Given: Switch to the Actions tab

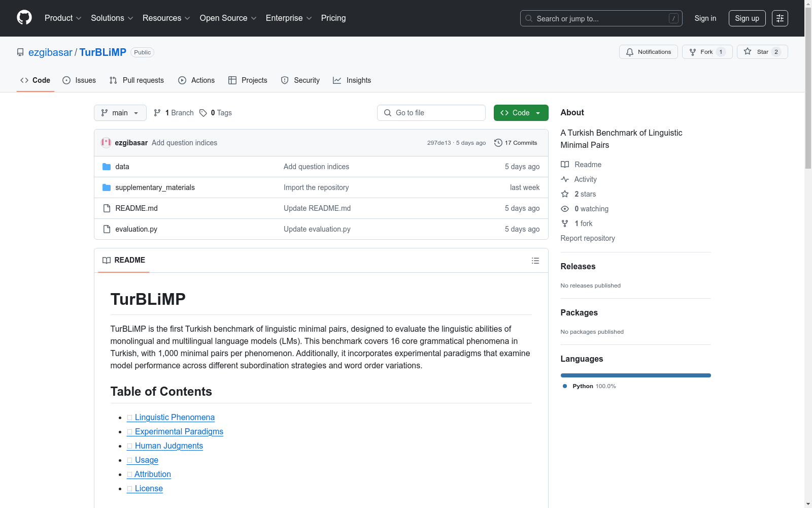Looking at the screenshot, I should pos(196,80).
